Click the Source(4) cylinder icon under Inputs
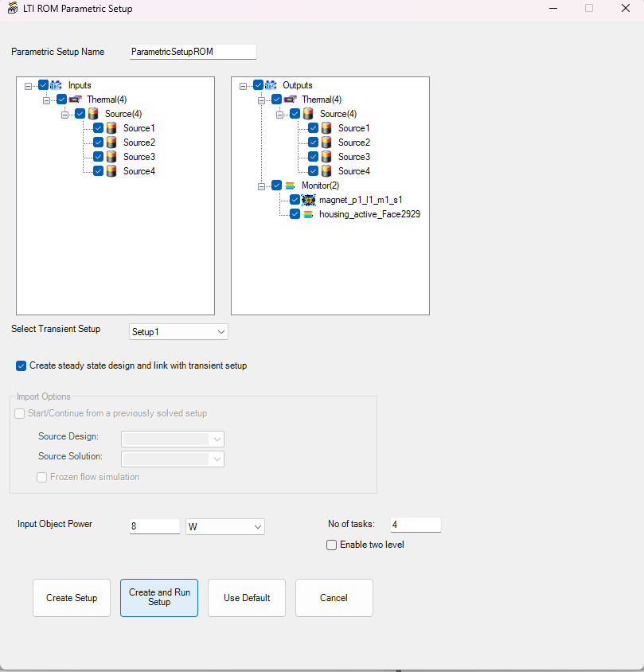Viewport: 644px width, 672px height. (94, 114)
